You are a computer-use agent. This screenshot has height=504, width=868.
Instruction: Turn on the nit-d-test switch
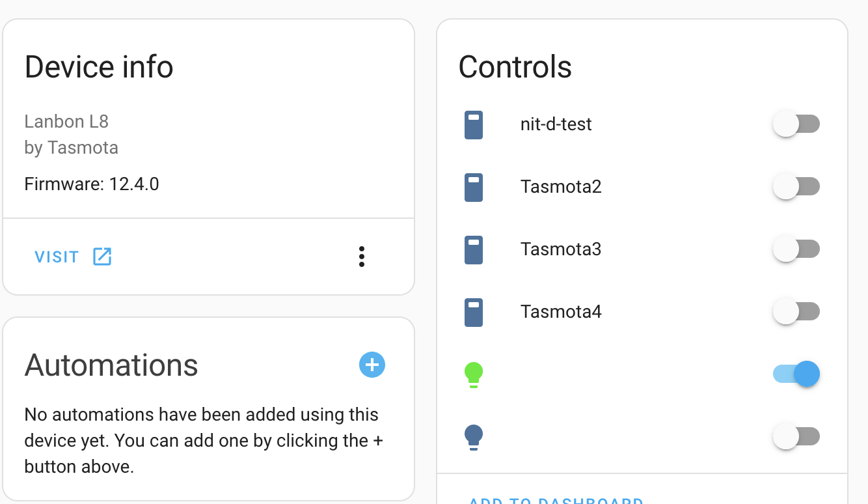[796, 124]
